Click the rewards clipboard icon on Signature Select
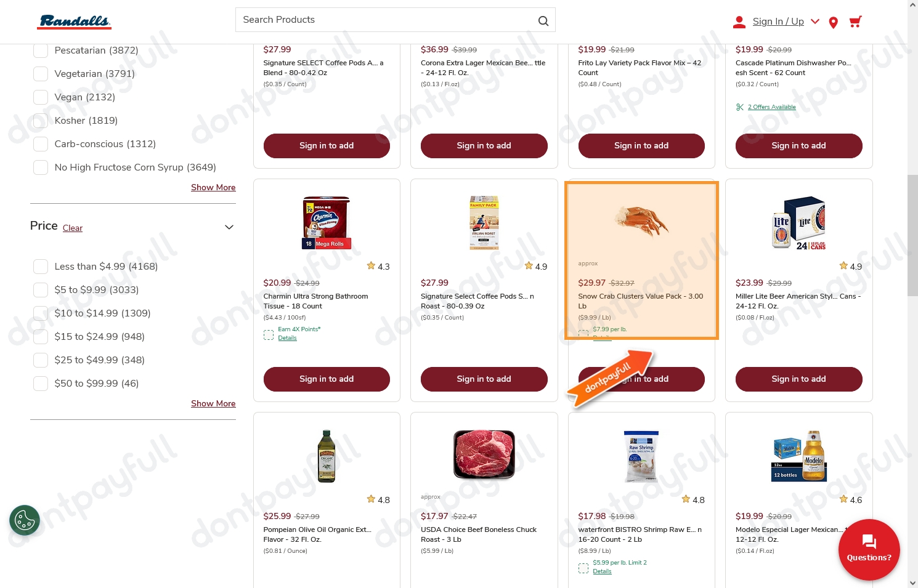This screenshot has height=588, width=918. 269,334
